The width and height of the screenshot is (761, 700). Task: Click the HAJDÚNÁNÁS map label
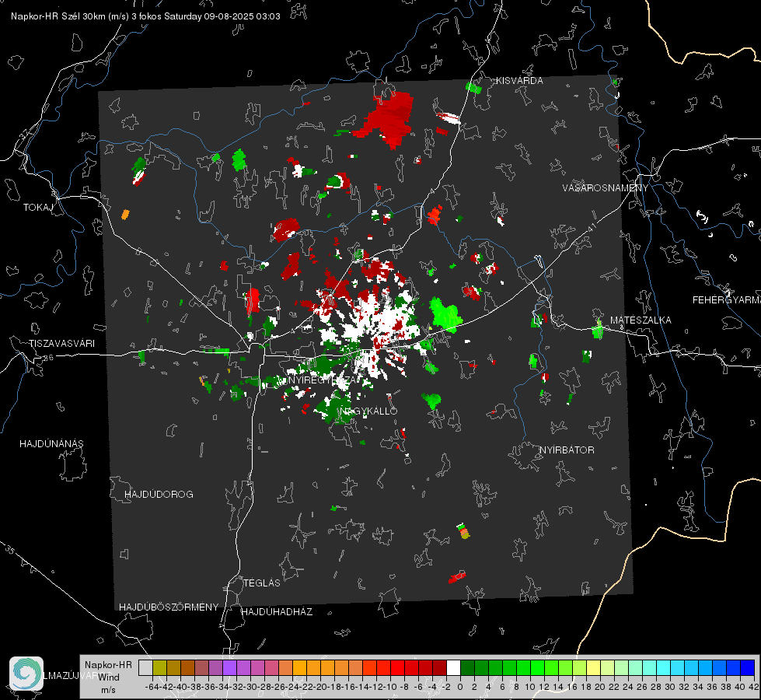pos(51,444)
